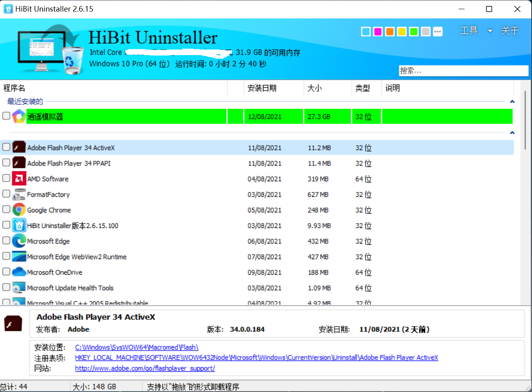Viewport: 532px width, 392px height.
Task: Open the HKEY_LOCAL_MACHINE registry key link
Action: click(257, 358)
